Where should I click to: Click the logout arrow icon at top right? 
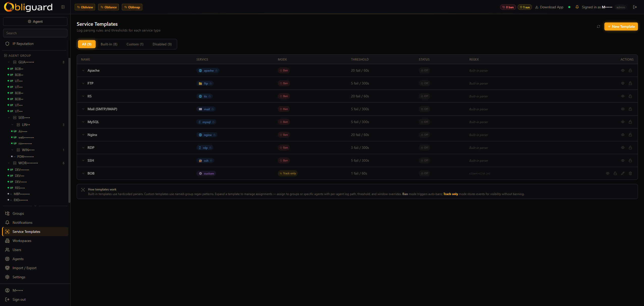635,7
